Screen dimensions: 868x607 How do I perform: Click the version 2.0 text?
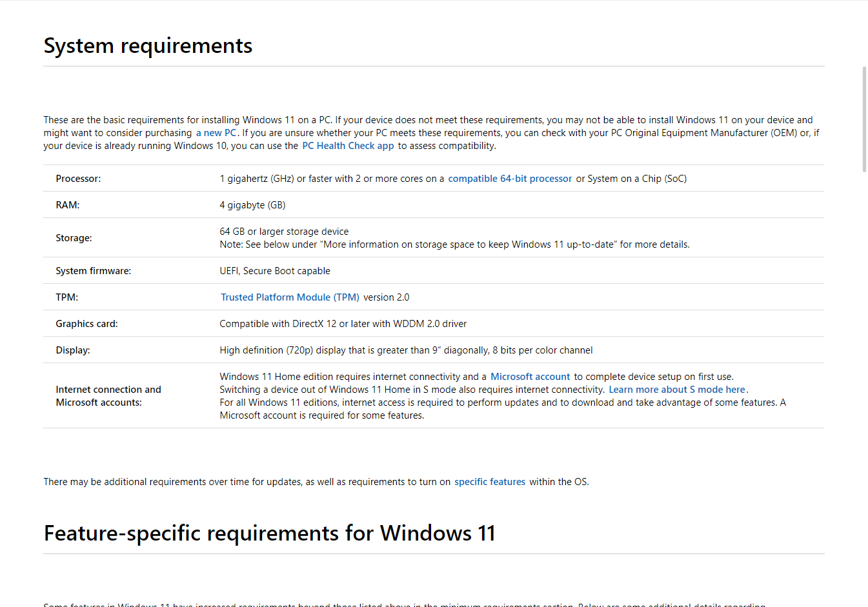(387, 297)
